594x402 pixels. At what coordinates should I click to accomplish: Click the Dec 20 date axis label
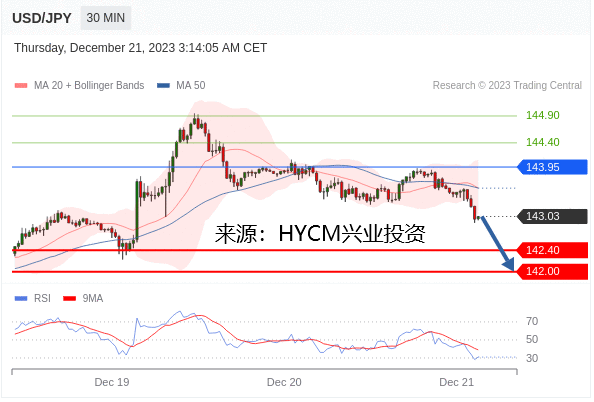coord(284,382)
